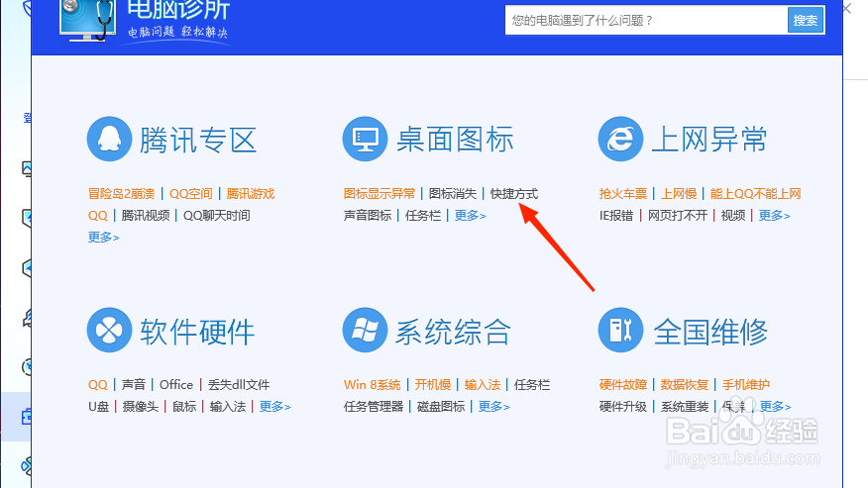Open the 硬件升级 link
This screenshot has width=868, height=488.
(623, 406)
